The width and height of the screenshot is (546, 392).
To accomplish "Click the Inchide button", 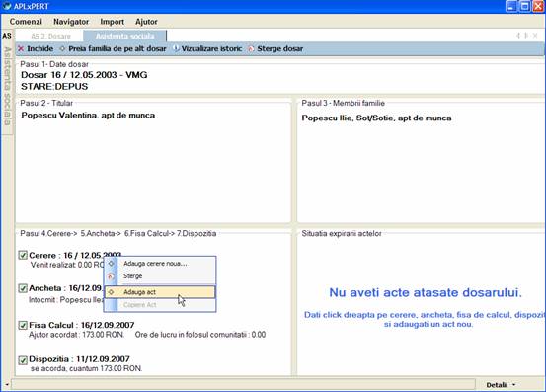I will pos(36,48).
